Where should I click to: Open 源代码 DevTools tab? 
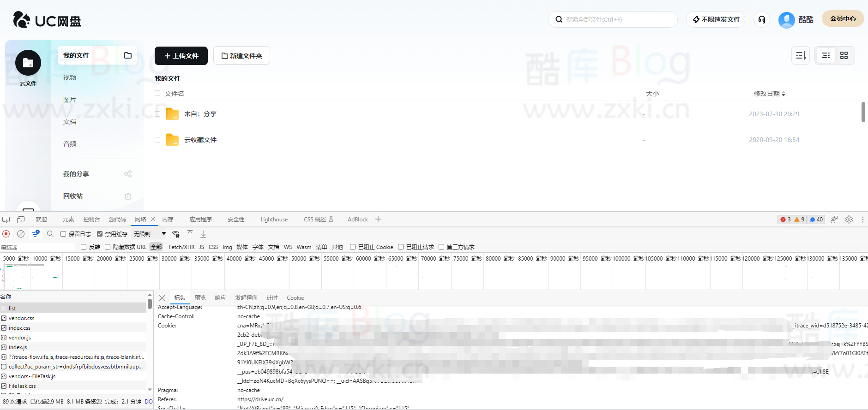117,220
